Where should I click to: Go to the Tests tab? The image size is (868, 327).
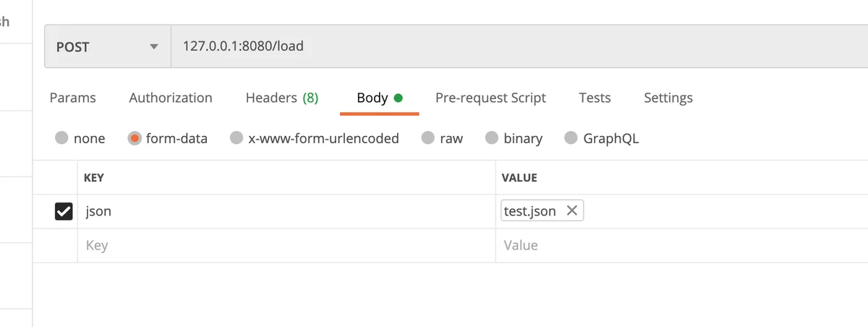pyautogui.click(x=595, y=98)
